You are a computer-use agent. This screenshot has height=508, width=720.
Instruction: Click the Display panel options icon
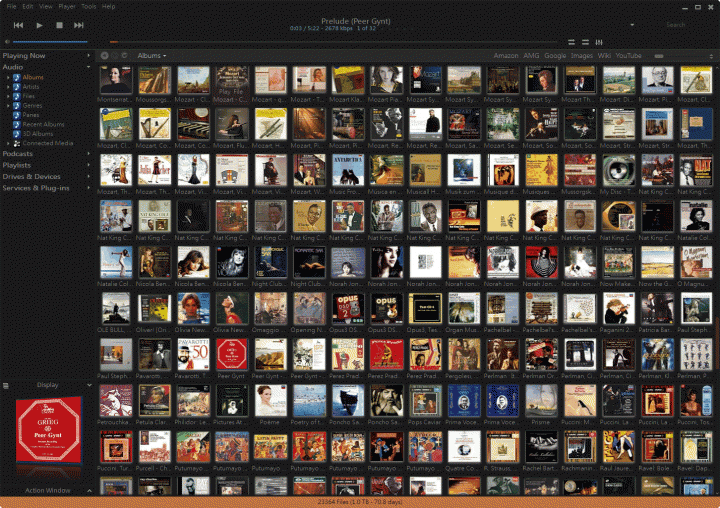pos(6,385)
